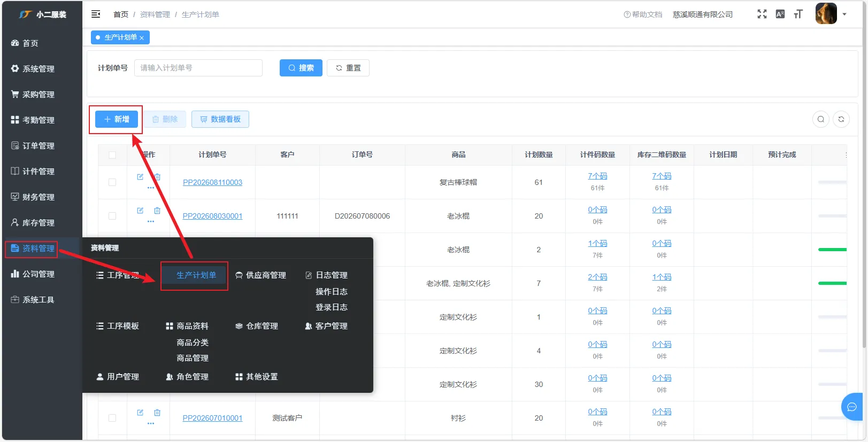Check the row checkbox for PP202608110003
Viewport: 868px width, 442px height.
pos(112,182)
